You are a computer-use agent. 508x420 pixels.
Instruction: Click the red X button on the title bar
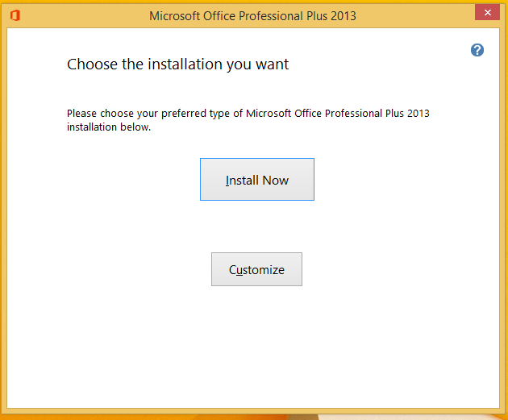click(x=487, y=12)
